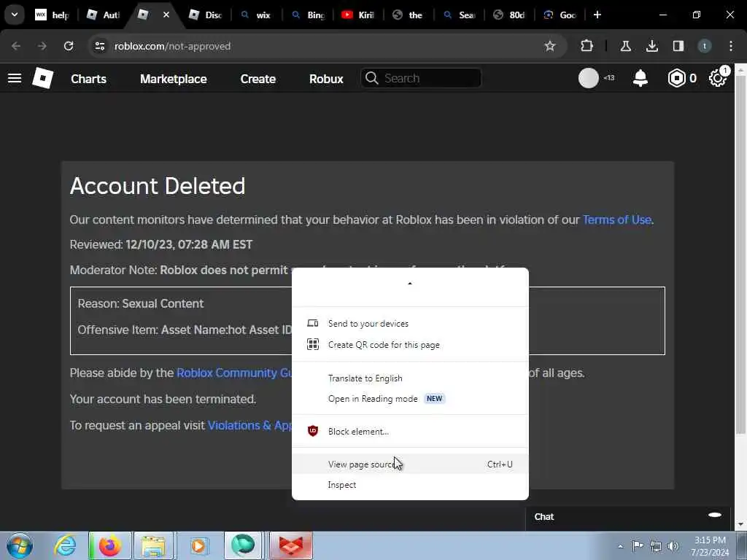Image resolution: width=747 pixels, height=560 pixels.
Task: Toggle the browser side panel
Action: (678, 46)
